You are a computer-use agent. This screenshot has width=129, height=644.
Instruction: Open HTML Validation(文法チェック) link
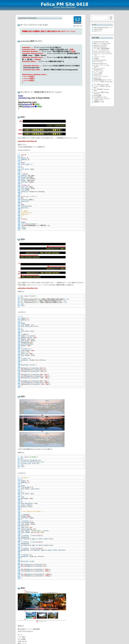[103, 27]
